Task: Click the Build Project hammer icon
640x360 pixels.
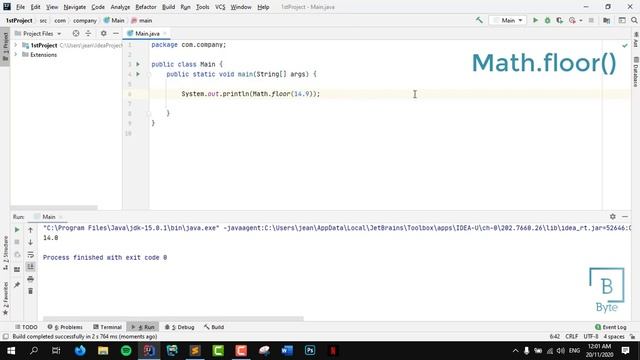Action: [479, 20]
